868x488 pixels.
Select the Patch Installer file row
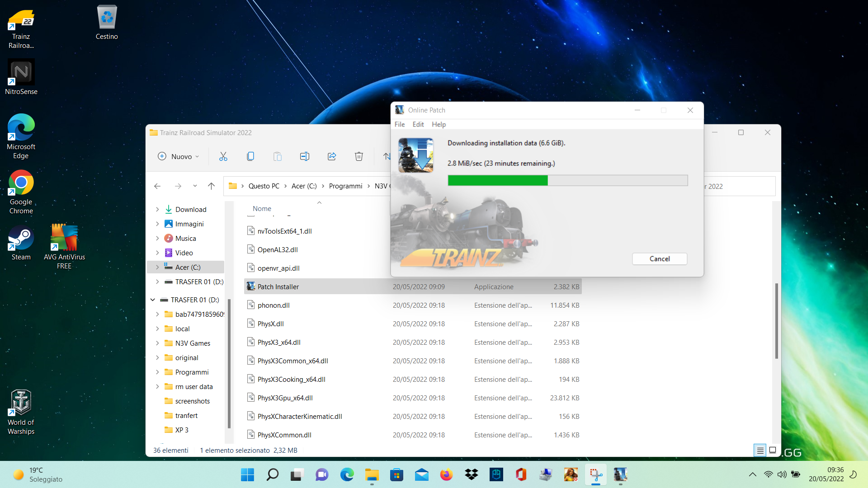(x=413, y=287)
